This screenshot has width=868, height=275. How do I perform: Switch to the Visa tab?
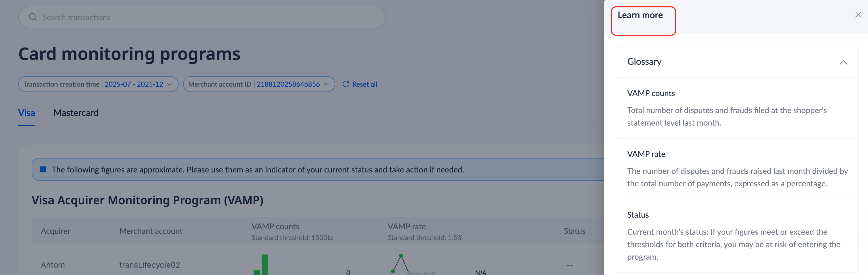tap(27, 113)
